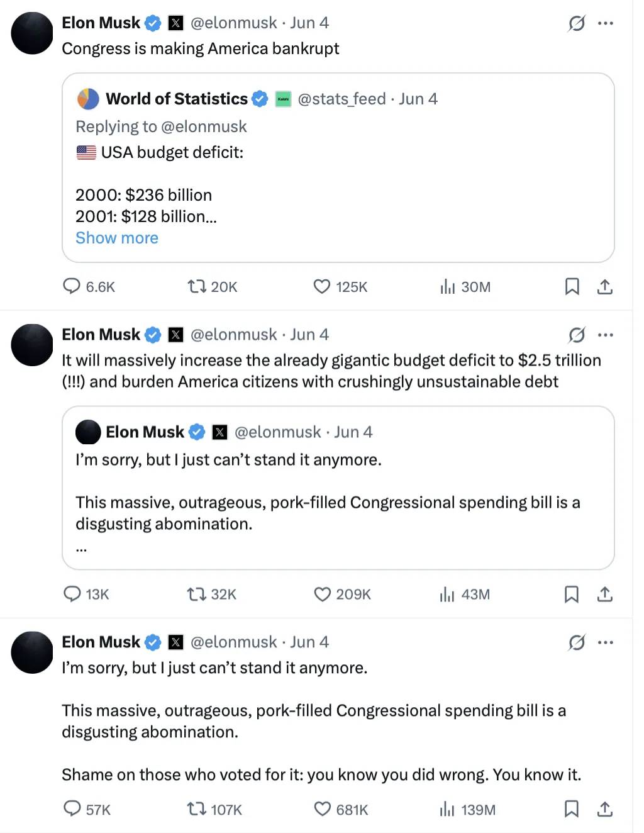The height and width of the screenshot is (833, 644).
Task: Repost the tweet with 107K reposts
Action: 197,808
